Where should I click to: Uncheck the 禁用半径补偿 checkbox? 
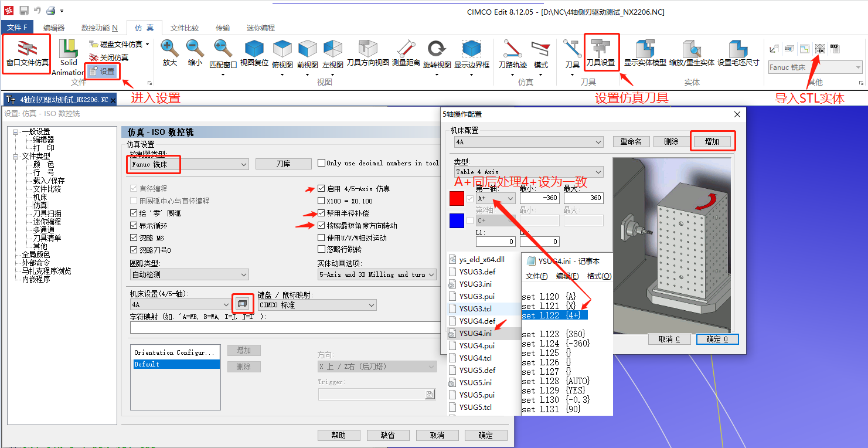[x=321, y=213]
